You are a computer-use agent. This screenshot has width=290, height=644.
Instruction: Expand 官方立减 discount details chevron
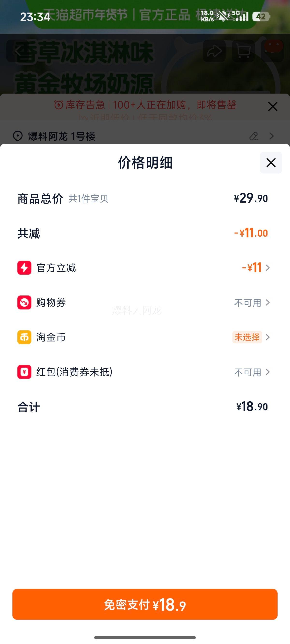pos(268,268)
